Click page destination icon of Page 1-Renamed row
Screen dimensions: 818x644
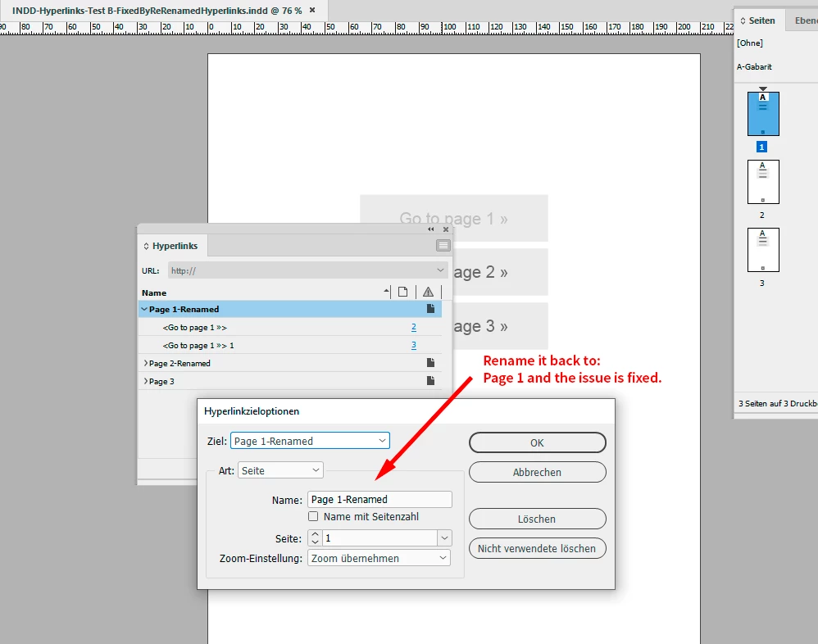click(x=430, y=309)
